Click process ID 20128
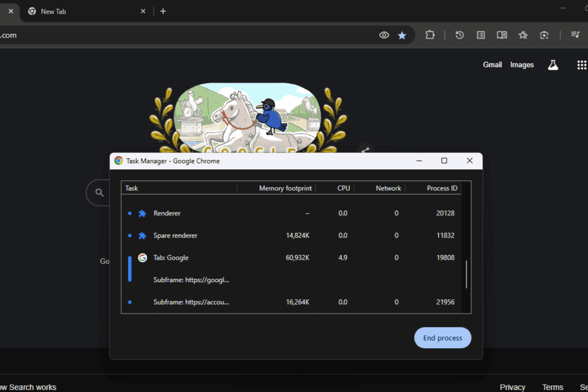Image resolution: width=588 pixels, height=392 pixels. [445, 213]
